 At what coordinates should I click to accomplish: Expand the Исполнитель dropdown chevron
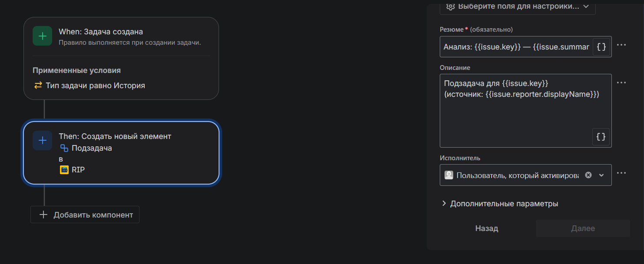(x=601, y=175)
